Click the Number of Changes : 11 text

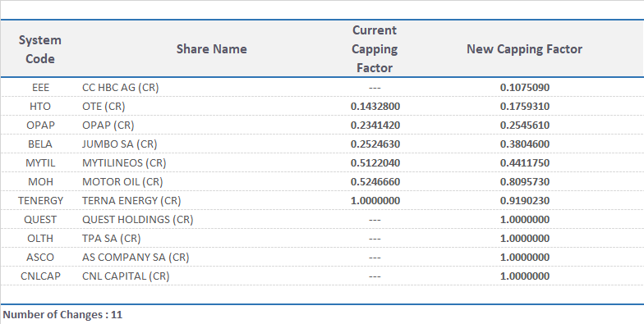[x=62, y=315]
